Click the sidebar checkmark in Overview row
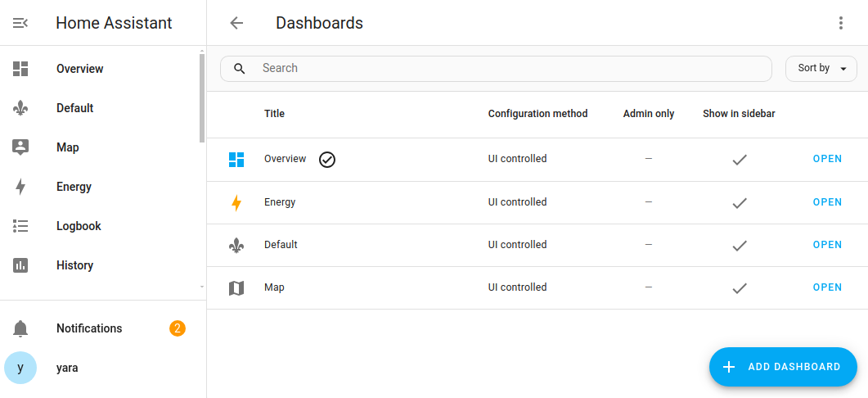The height and width of the screenshot is (398, 868). click(x=740, y=160)
